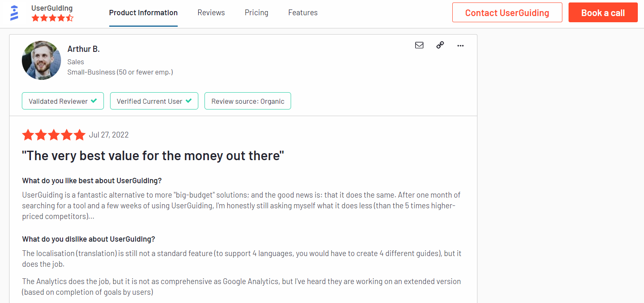Click the UserGuiding product name in the header
This screenshot has height=303, width=644.
[52, 8]
